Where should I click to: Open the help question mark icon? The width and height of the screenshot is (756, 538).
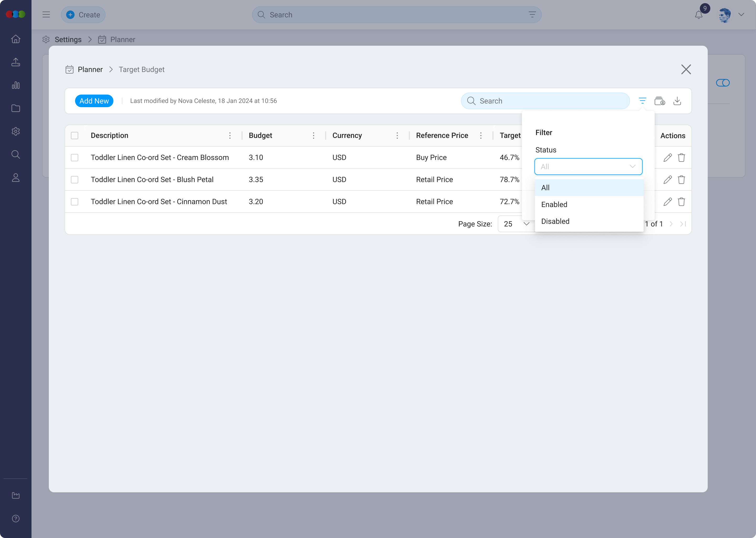point(15,519)
